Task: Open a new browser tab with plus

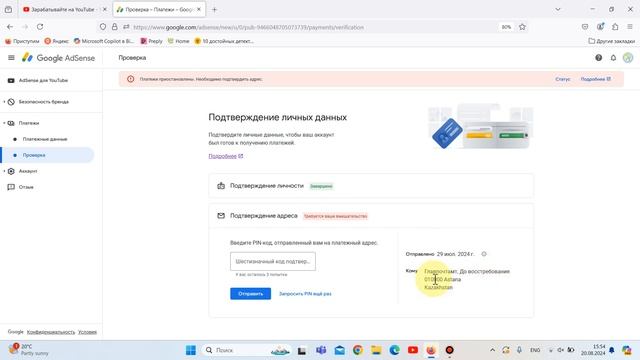Action: 214,9
